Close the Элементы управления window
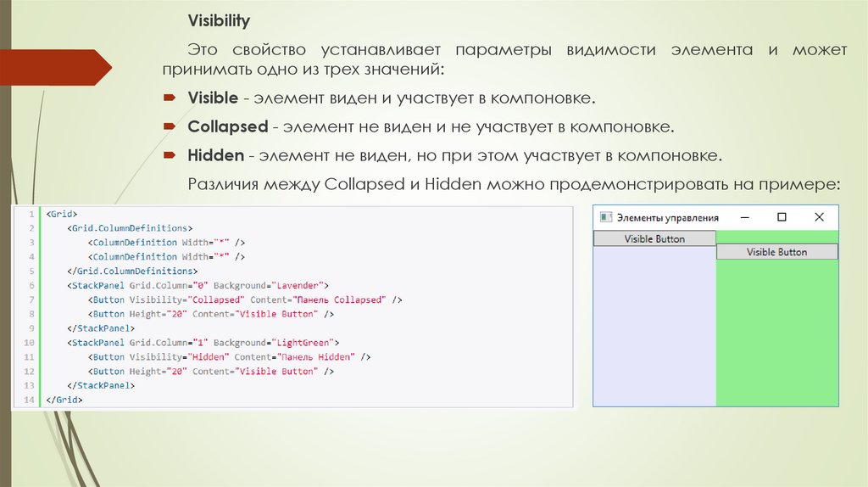The width and height of the screenshot is (868, 487). (820, 217)
